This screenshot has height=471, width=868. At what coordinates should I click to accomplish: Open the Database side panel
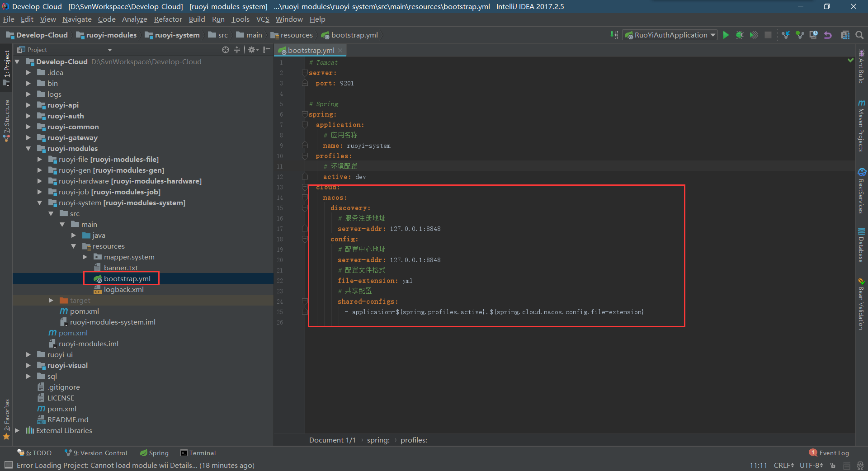(x=861, y=245)
